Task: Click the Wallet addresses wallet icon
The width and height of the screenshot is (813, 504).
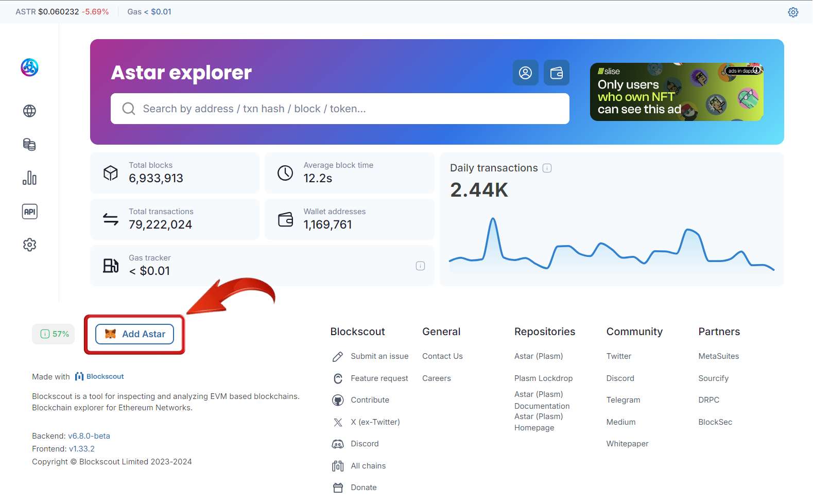Action: pos(285,219)
